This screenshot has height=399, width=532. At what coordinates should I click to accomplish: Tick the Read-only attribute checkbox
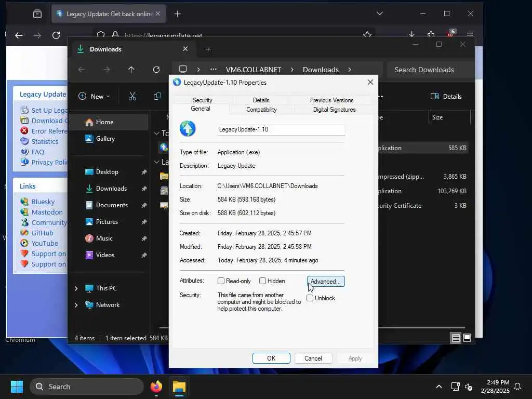[221, 281]
